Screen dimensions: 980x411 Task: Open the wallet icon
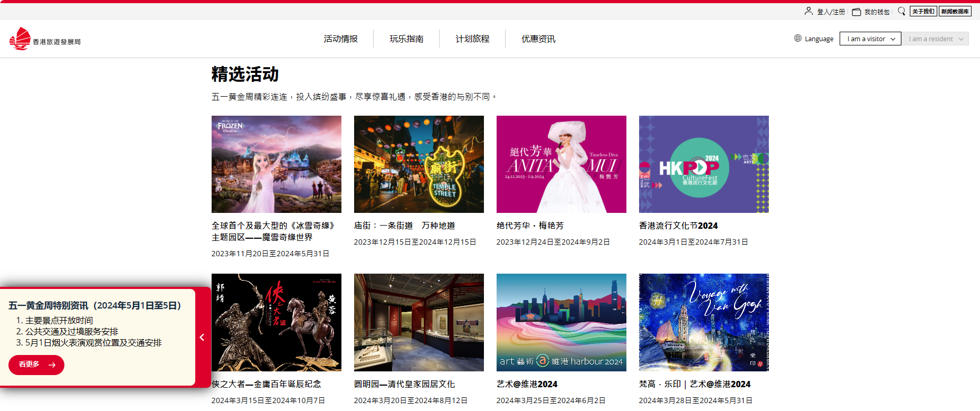[x=857, y=12]
